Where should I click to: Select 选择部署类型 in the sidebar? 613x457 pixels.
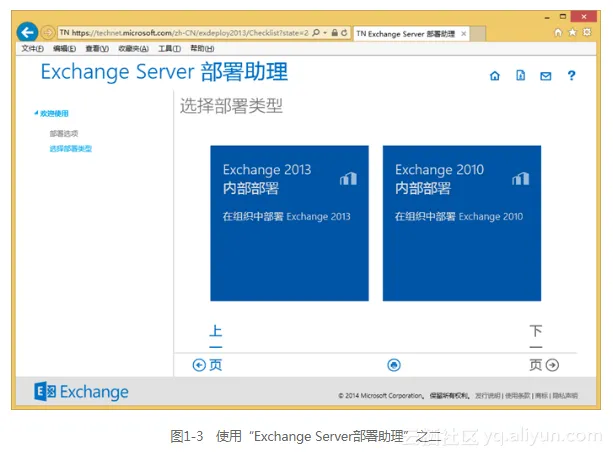pyautogui.click(x=70, y=149)
